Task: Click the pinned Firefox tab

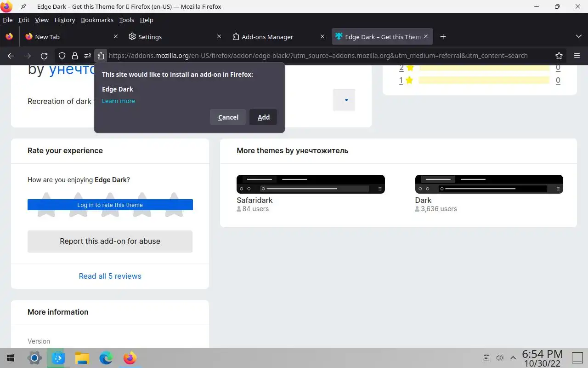Action: pos(9,37)
